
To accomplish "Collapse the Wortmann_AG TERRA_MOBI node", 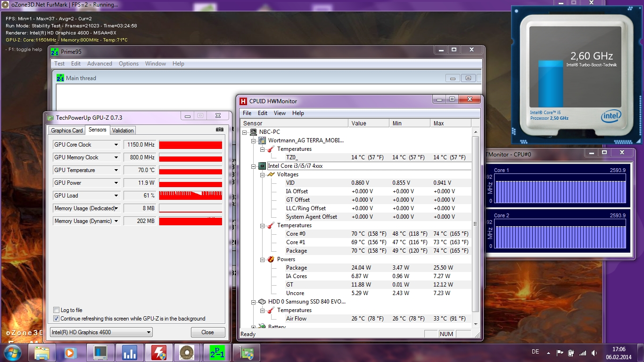I will [x=254, y=141].
